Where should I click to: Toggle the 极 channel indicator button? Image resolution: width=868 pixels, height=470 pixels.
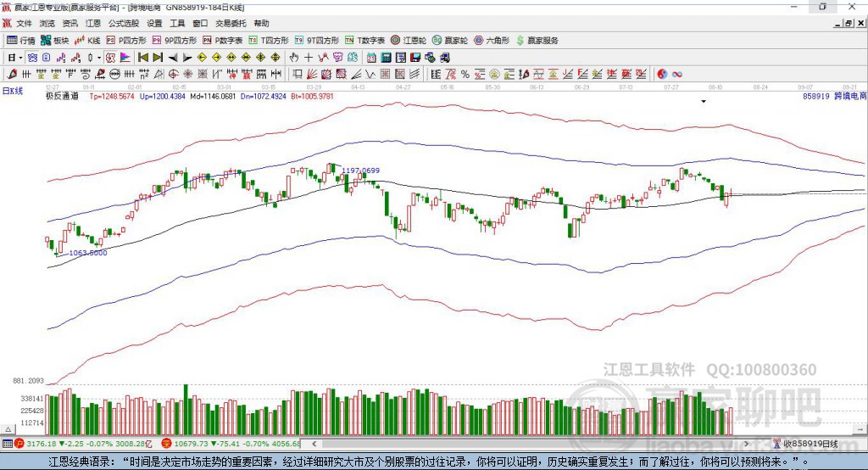tap(111, 58)
